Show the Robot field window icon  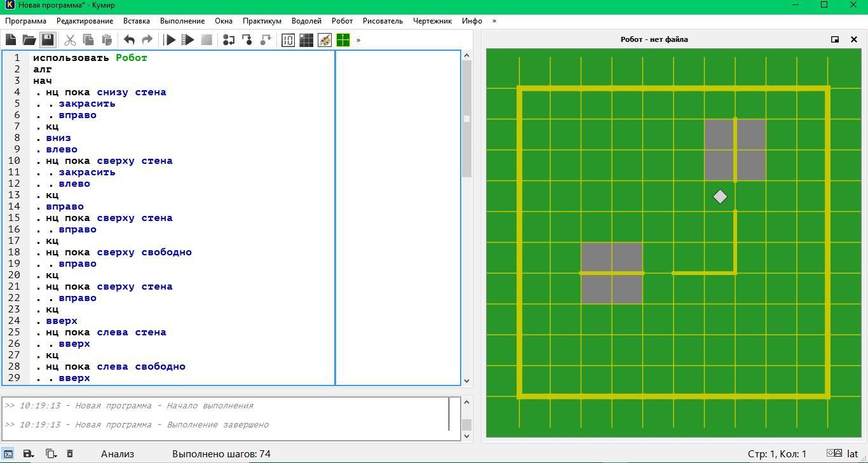(343, 40)
